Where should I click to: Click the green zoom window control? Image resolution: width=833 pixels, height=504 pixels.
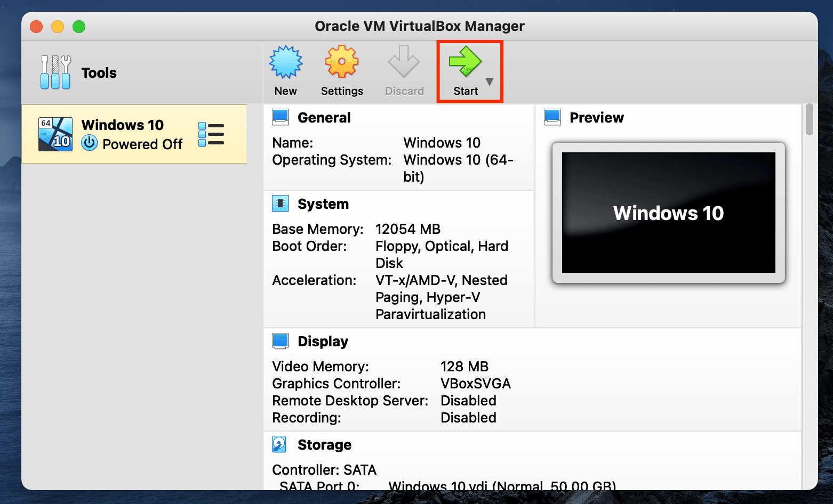(x=78, y=26)
